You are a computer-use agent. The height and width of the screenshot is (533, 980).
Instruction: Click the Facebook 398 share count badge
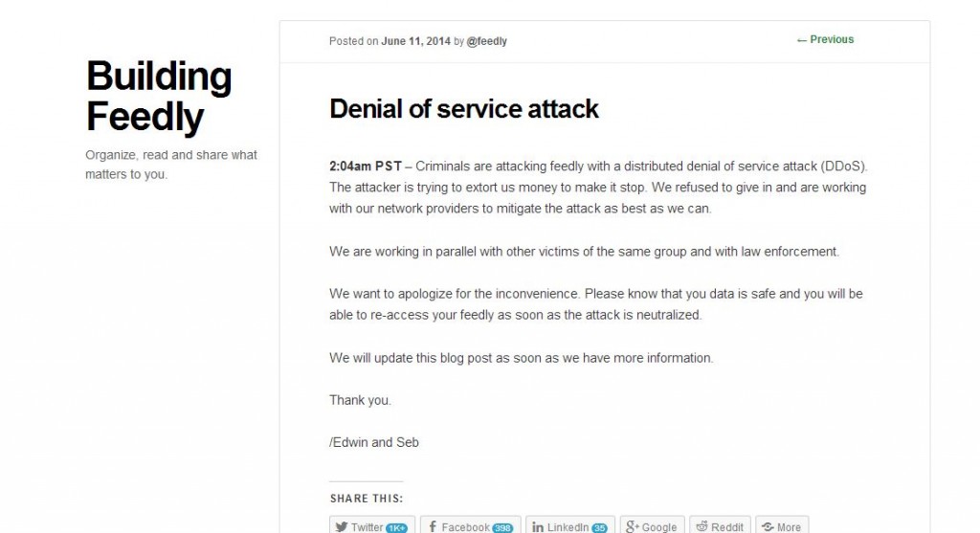[x=503, y=527]
